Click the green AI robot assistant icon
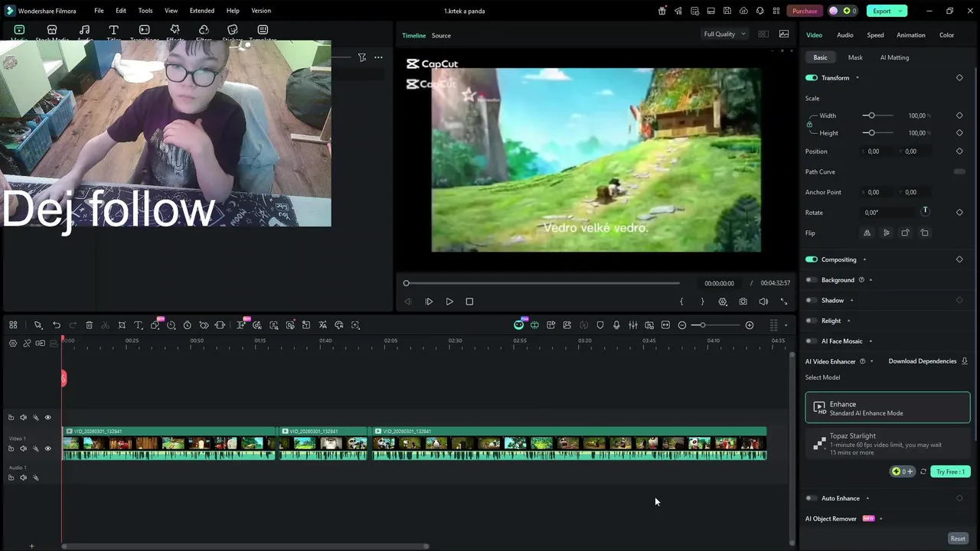This screenshot has height=551, width=980. [518, 325]
